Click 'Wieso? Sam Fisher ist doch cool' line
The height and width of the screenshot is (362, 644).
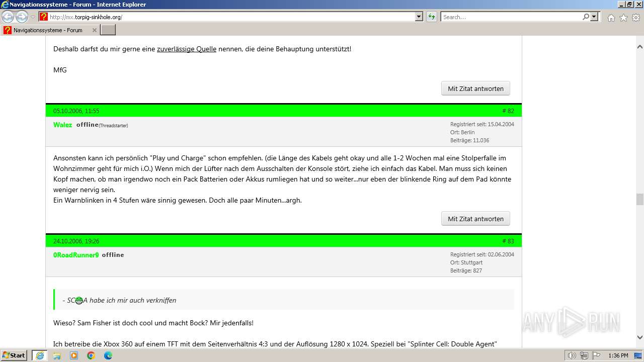[153, 323]
